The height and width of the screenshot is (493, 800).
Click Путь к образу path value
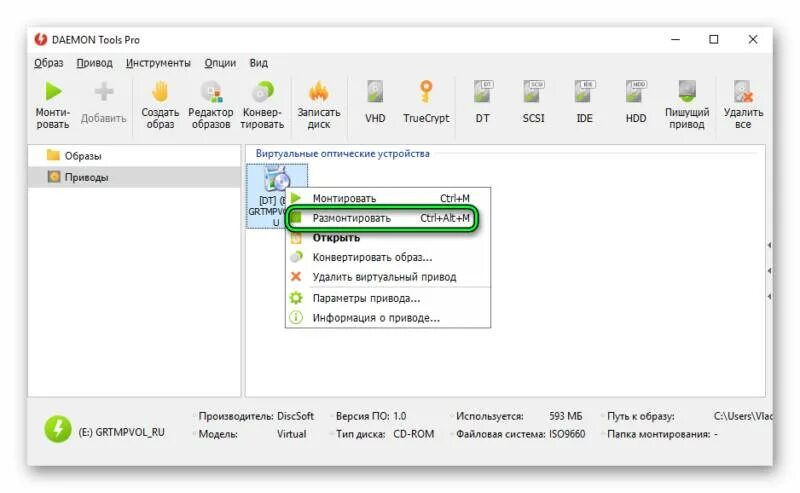click(743, 416)
